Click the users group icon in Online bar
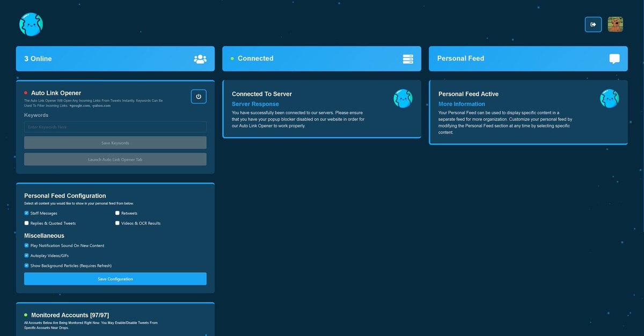This screenshot has height=336, width=644. pyautogui.click(x=200, y=59)
